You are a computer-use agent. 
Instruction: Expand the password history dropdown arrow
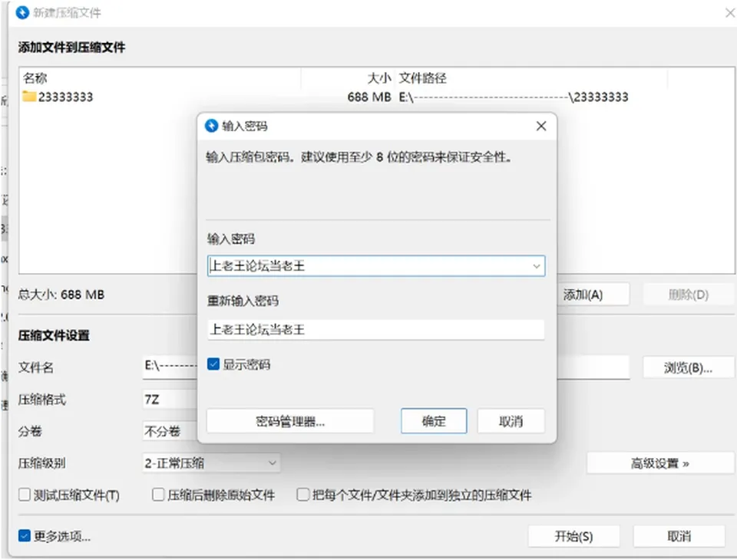pos(537,266)
